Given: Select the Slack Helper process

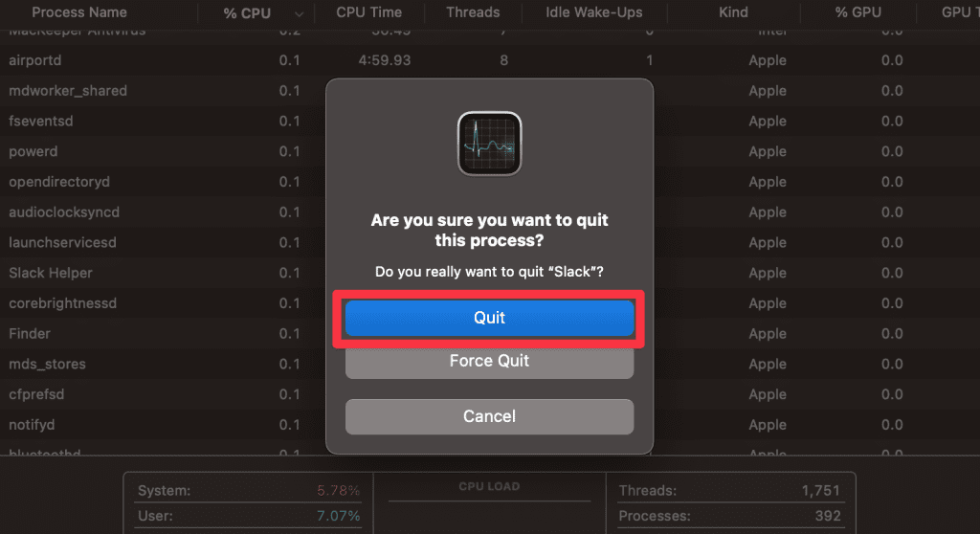Looking at the screenshot, I should pos(51,273).
